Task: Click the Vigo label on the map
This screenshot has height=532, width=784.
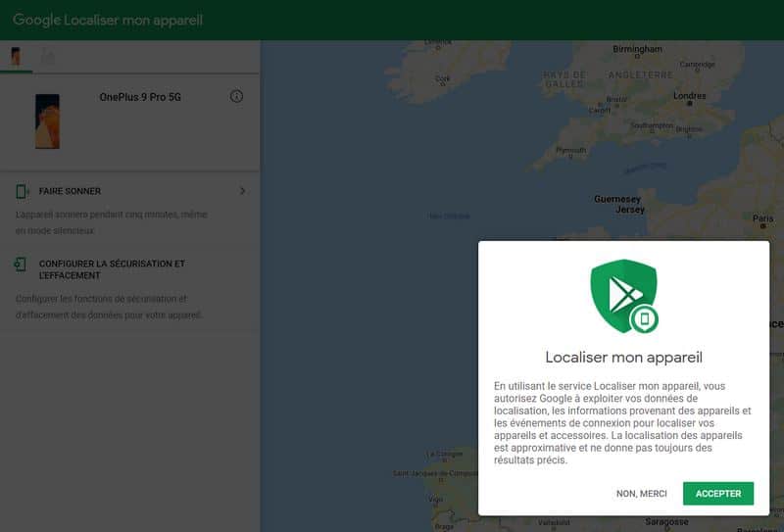Action: tap(435, 499)
